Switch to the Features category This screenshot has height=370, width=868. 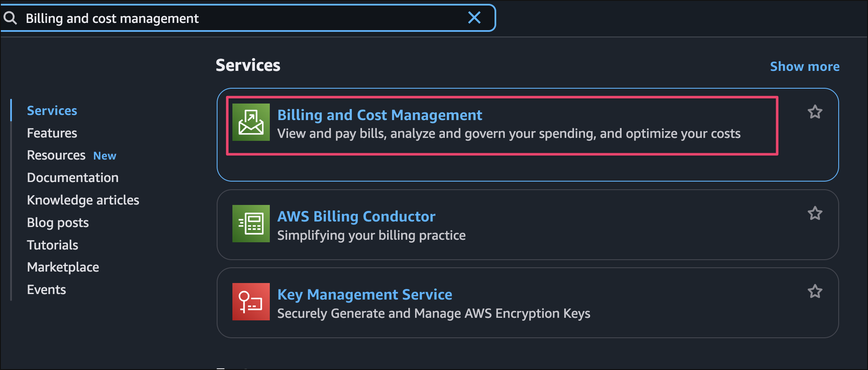click(52, 133)
